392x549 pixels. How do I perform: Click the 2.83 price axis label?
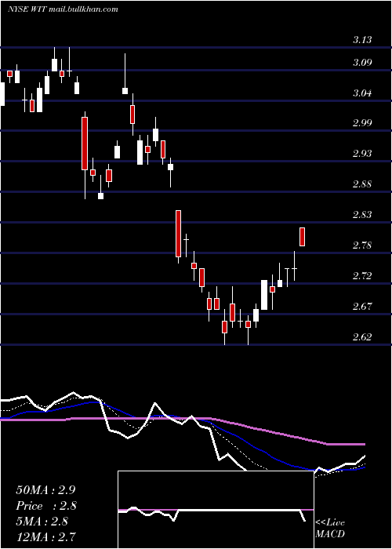(362, 215)
